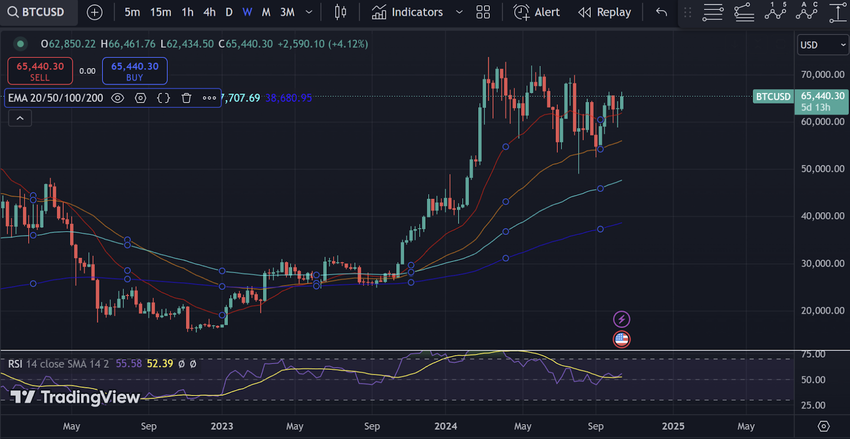The height and width of the screenshot is (439, 850).
Task: Open chart settings gear at bottom right
Action: point(824,425)
